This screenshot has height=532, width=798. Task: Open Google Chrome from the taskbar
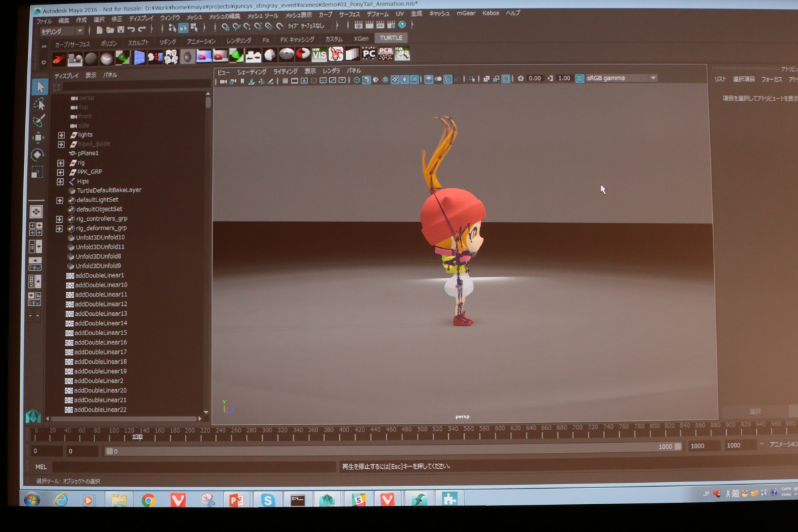148,499
